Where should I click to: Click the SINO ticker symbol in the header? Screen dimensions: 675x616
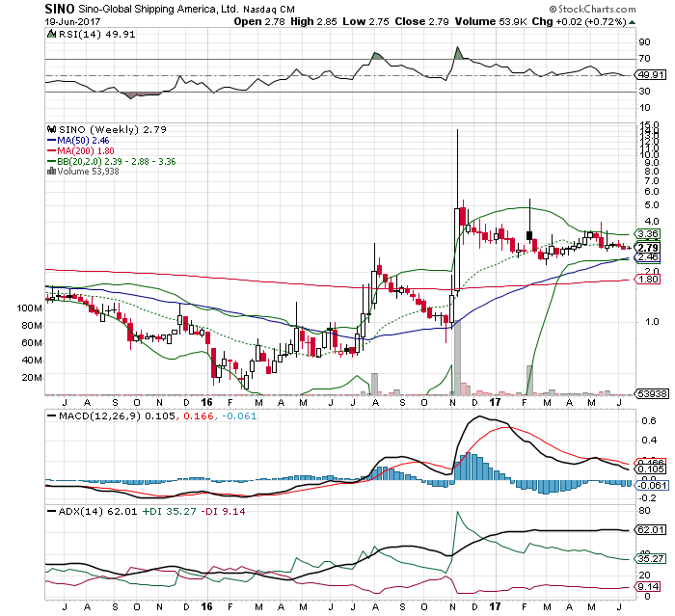tap(60, 9)
